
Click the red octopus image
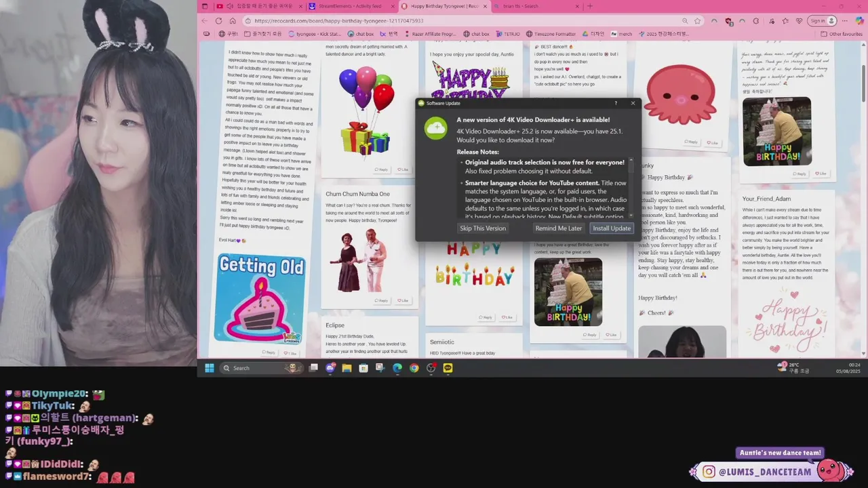680,96
